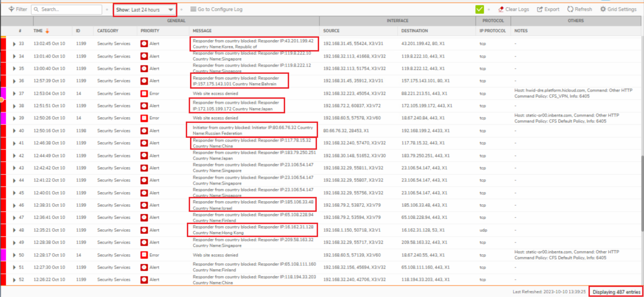
Task: Click the Clear Logs button label
Action: point(517,9)
